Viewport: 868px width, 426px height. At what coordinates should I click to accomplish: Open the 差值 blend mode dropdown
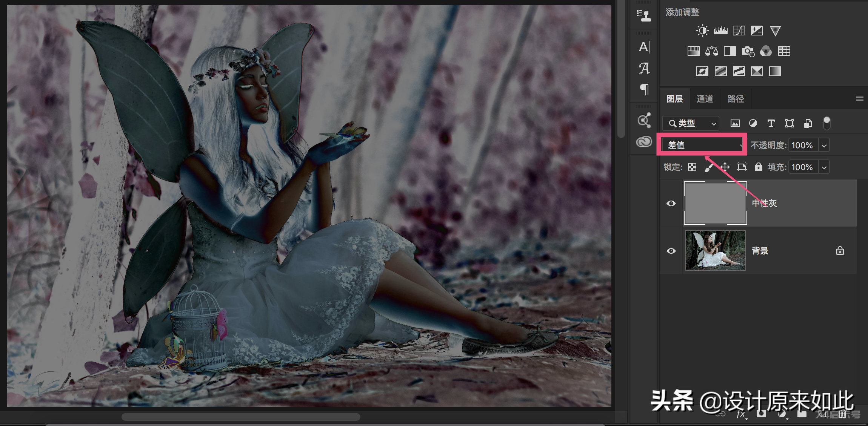tap(703, 145)
